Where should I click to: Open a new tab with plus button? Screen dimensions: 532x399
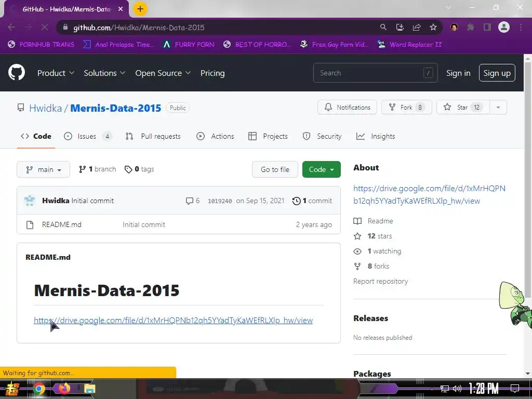pyautogui.click(x=140, y=9)
